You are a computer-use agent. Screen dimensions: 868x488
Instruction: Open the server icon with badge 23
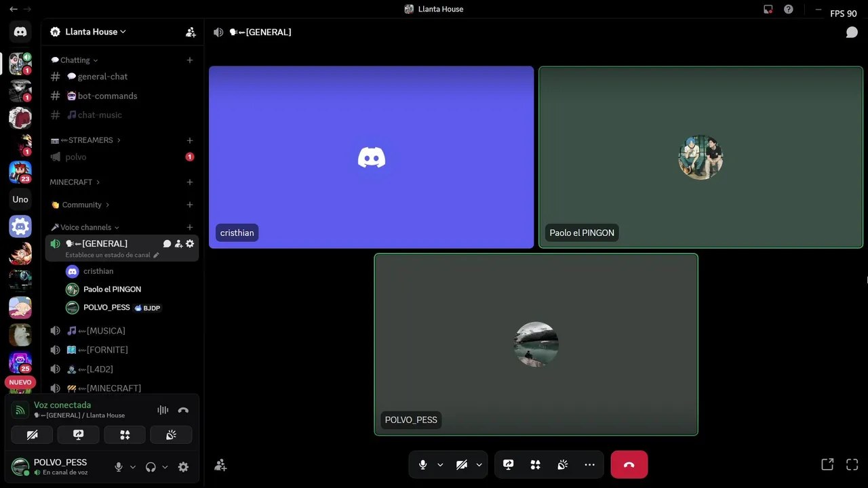pyautogui.click(x=20, y=172)
